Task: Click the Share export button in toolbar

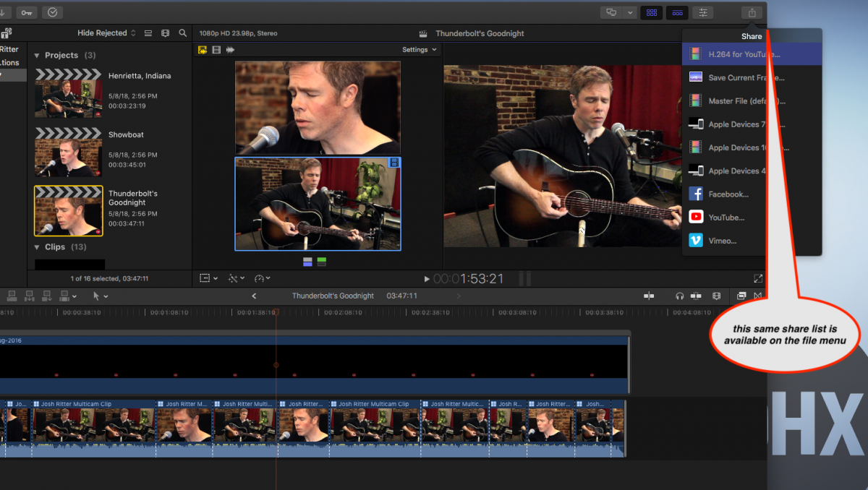Action: point(752,12)
